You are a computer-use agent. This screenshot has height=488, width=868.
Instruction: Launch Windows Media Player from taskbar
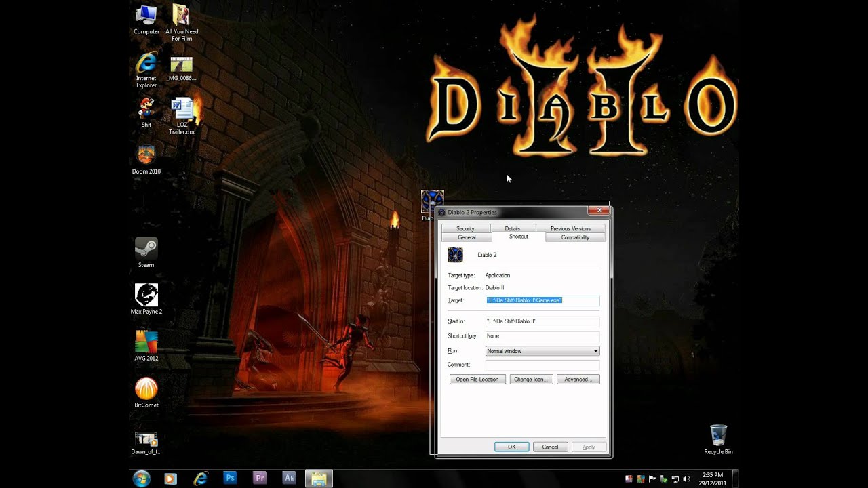click(170, 479)
